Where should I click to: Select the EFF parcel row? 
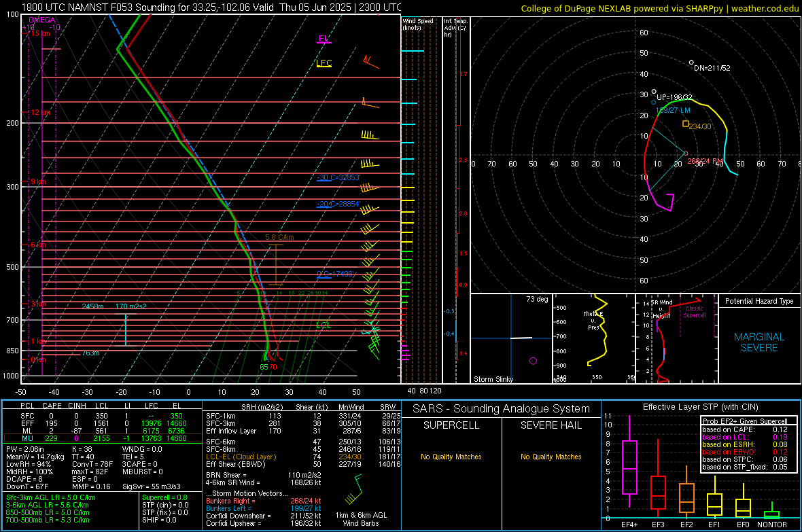103,423
